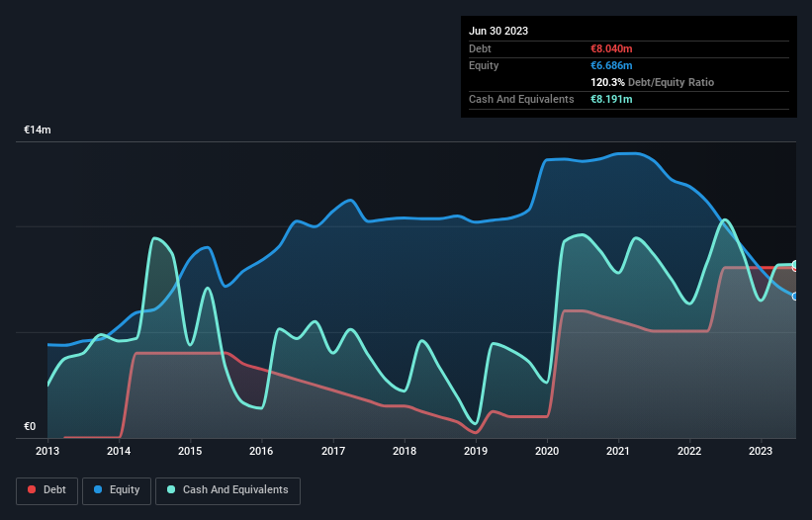Viewport: 812px width, 520px height.
Task: Click the teal Cash And Equivalents legend dot
Action: 171,489
